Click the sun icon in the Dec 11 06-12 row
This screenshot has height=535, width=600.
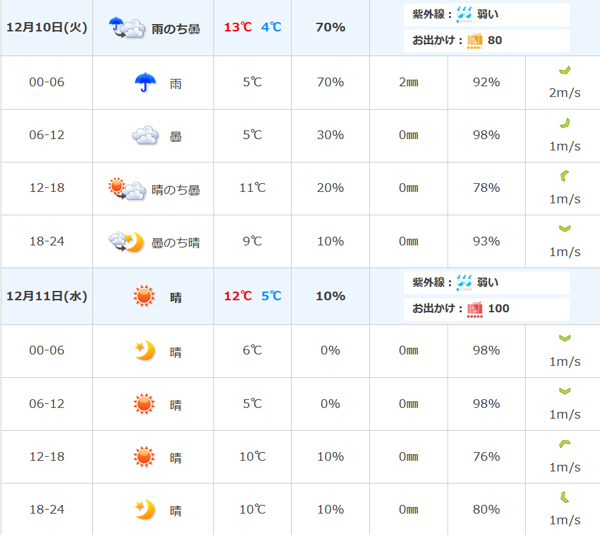pos(145,404)
